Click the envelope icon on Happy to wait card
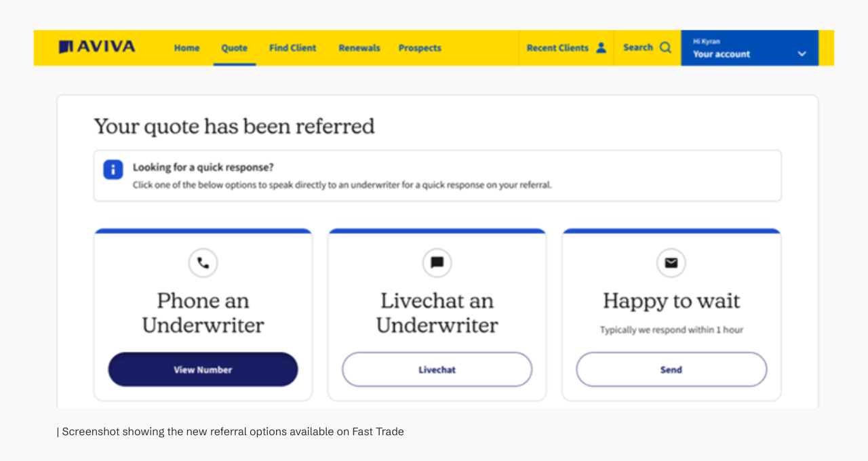The height and width of the screenshot is (461, 868). tap(671, 263)
